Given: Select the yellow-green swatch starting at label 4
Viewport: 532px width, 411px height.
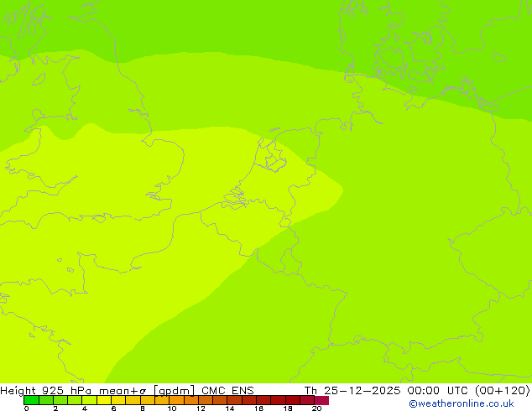Looking at the screenshot, I should 89,400.
